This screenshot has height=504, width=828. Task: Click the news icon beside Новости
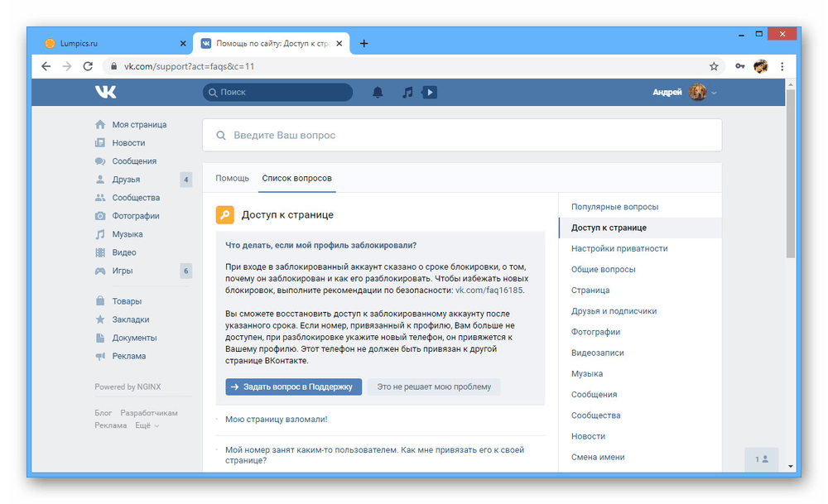[100, 143]
